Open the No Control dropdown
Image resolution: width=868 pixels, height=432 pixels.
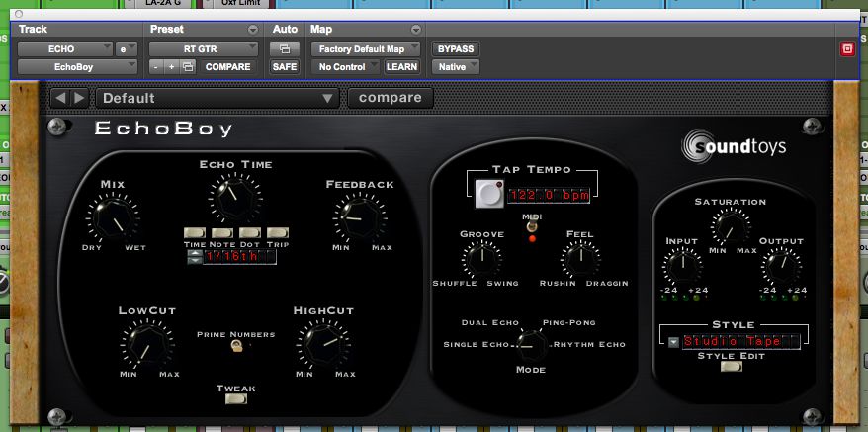[345, 67]
